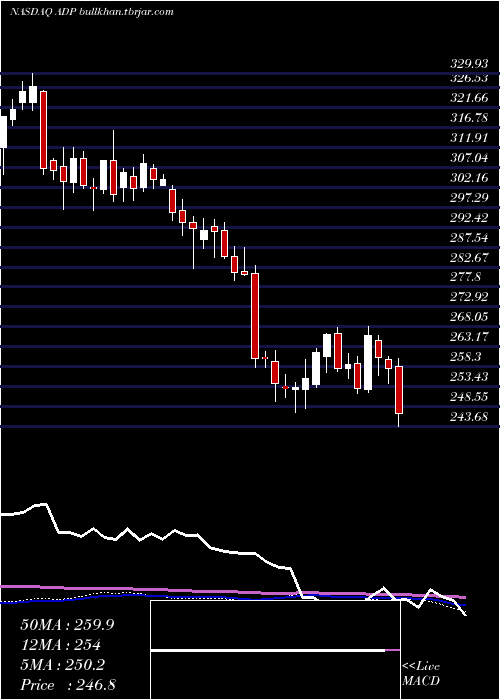Click the 302.16 price label

click(469, 178)
